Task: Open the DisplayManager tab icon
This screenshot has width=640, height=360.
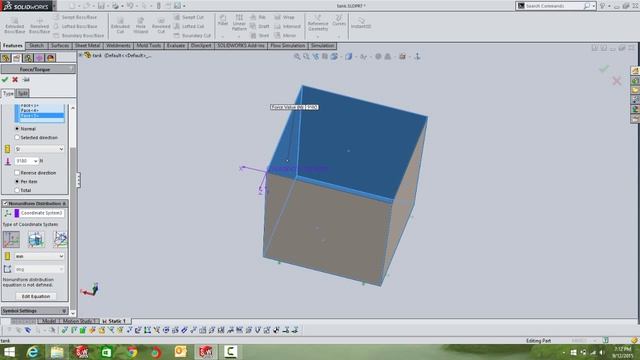Action: (51, 58)
